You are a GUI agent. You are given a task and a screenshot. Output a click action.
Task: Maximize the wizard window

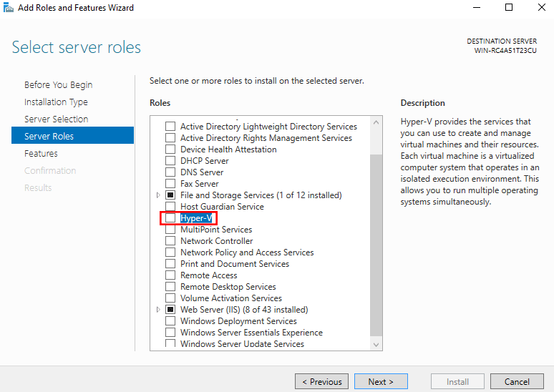(509, 7)
